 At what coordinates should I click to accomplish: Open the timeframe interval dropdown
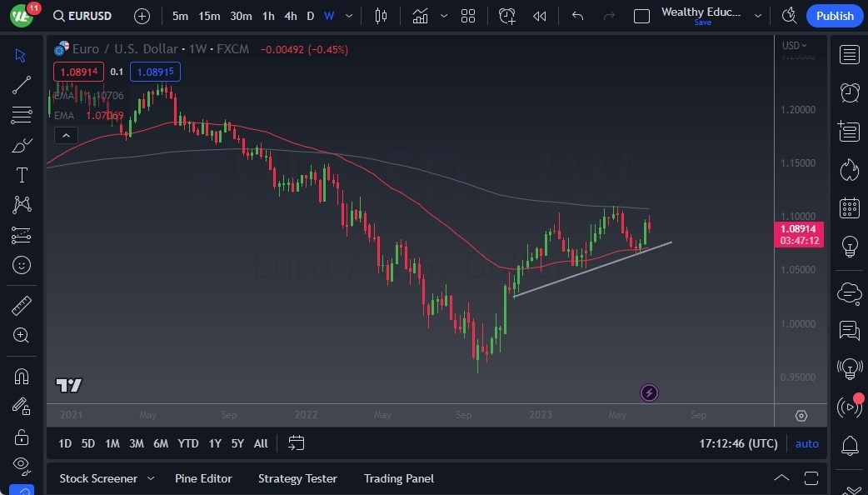tap(348, 15)
